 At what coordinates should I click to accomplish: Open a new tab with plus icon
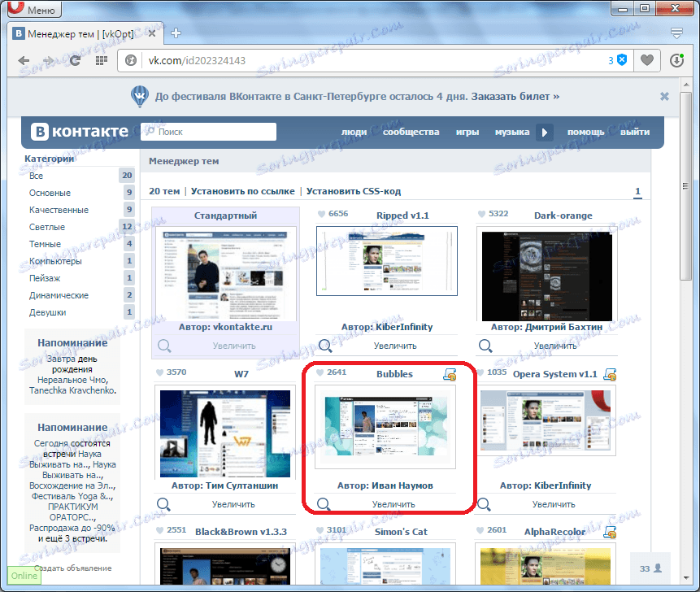click(x=176, y=33)
